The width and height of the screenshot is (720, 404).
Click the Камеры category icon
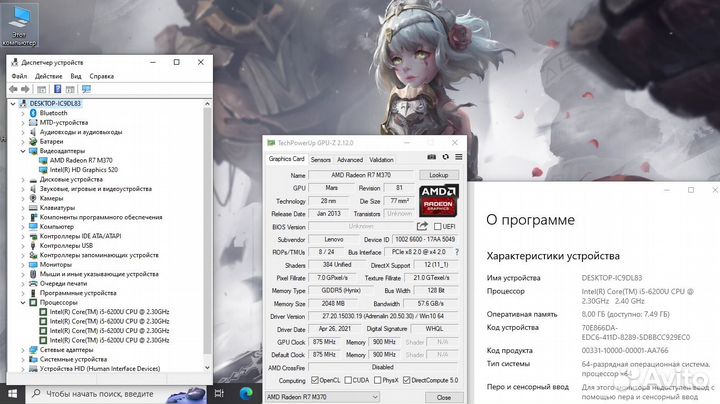tap(33, 198)
